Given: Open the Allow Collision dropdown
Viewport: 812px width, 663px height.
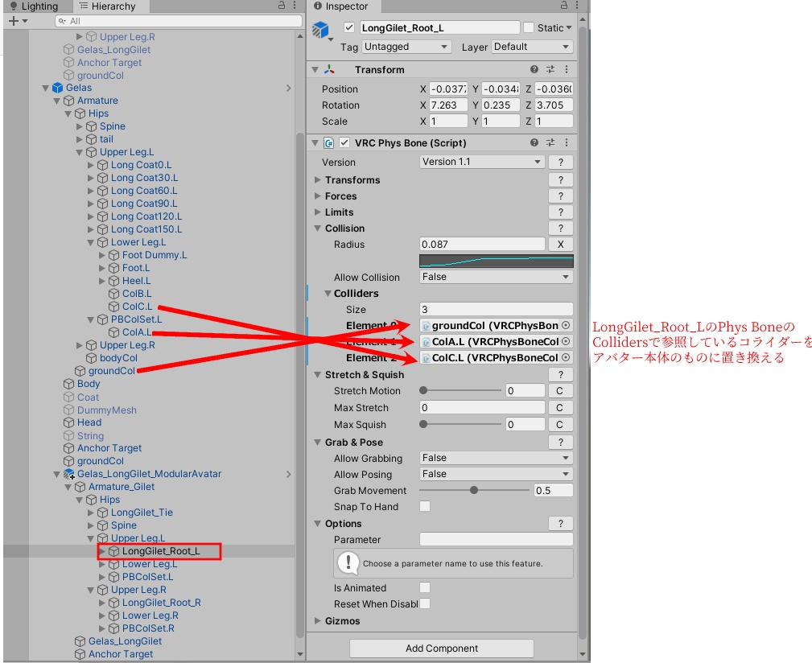Looking at the screenshot, I should point(496,277).
